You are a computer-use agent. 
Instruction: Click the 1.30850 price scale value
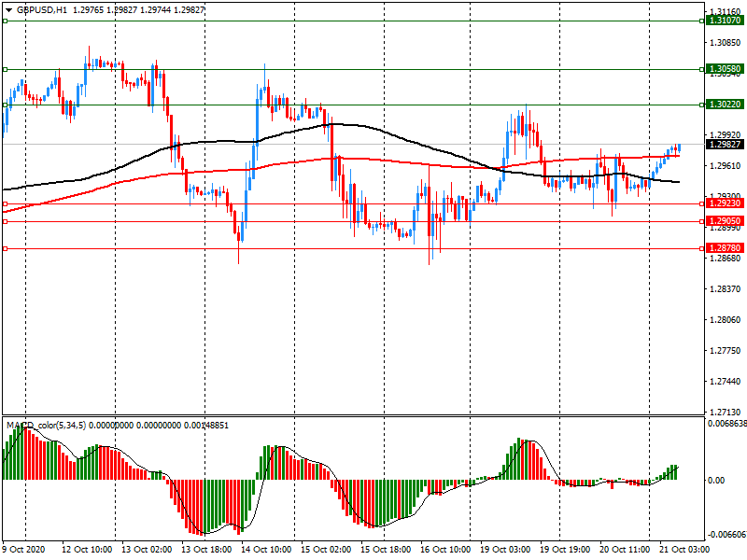[726, 43]
